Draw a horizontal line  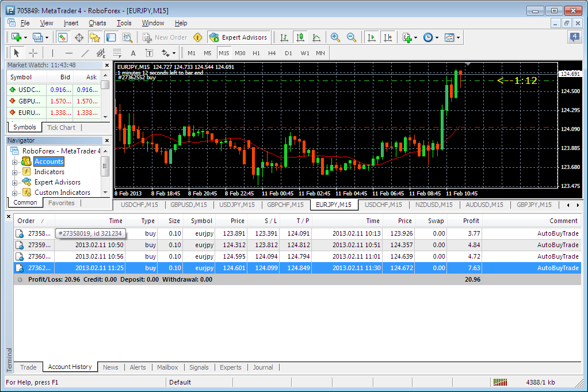(x=68, y=53)
